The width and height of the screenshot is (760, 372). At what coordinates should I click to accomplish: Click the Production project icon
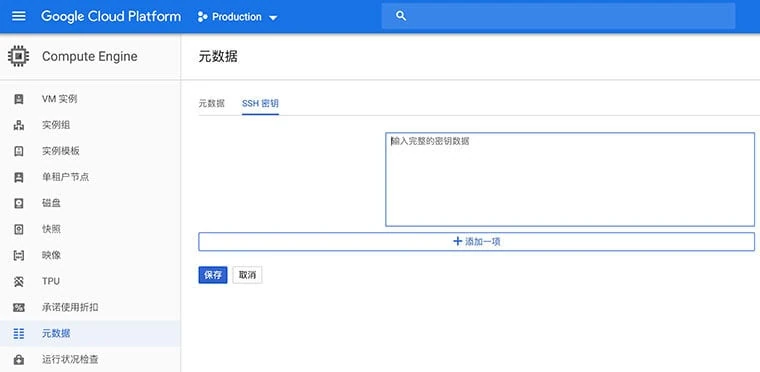point(202,17)
